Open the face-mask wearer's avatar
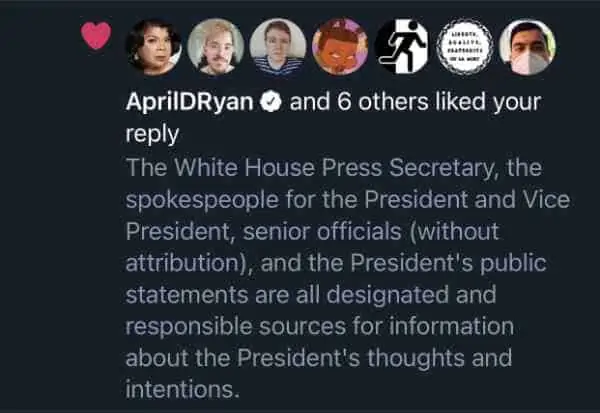 (527, 46)
